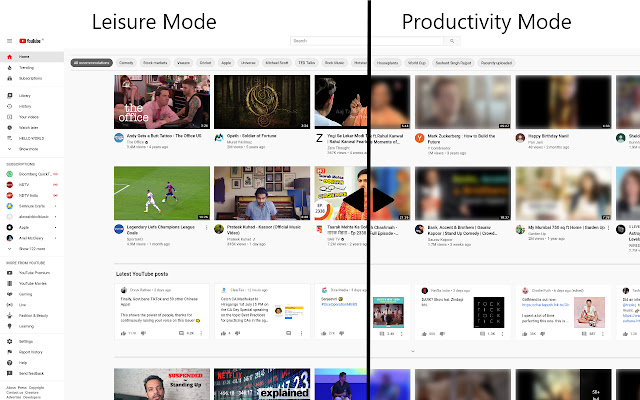640x400 pixels.
Task: Open Mark Zuckerberg video title
Action: 461,139
